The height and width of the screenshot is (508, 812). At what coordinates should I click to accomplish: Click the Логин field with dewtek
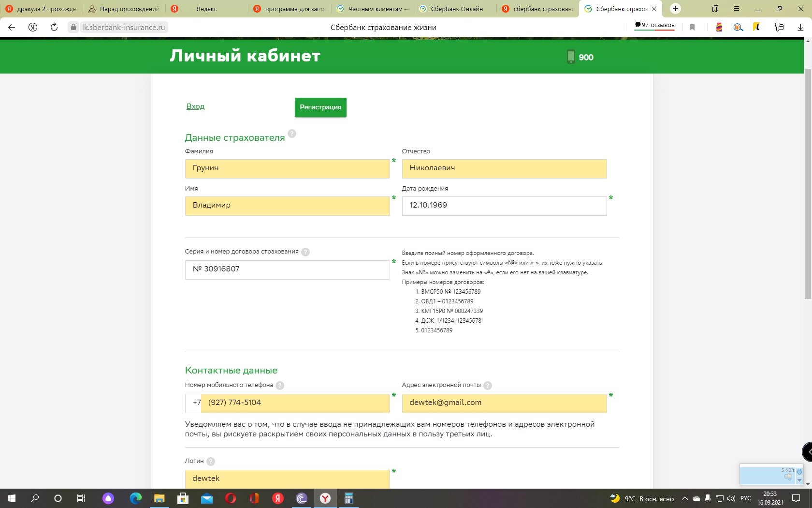point(287,479)
